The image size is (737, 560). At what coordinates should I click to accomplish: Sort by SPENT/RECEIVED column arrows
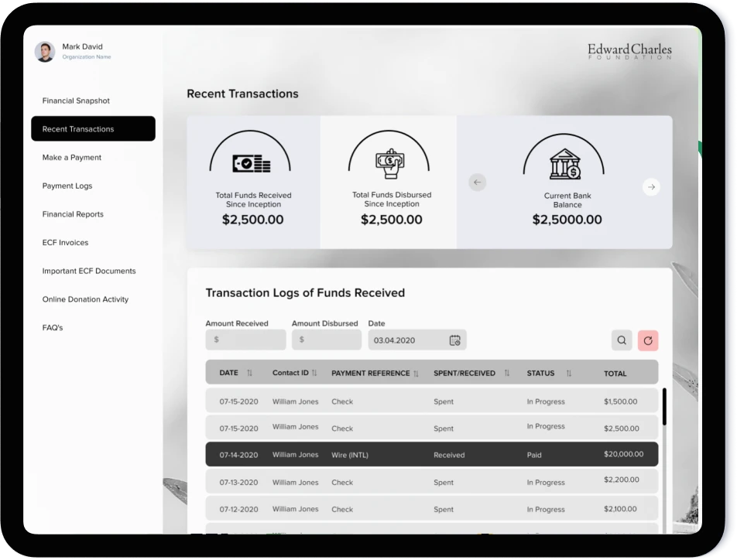[507, 373]
